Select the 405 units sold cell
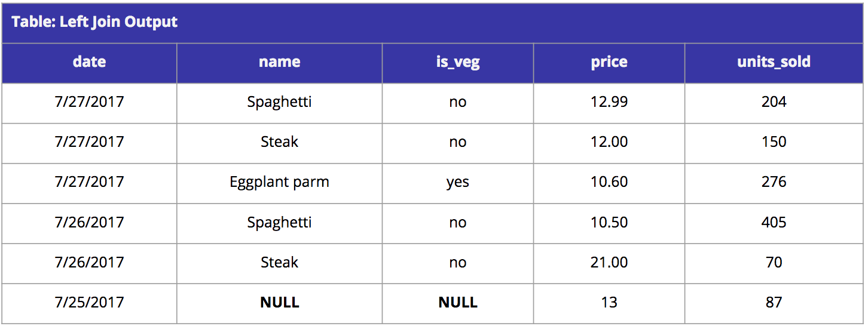 774,223
